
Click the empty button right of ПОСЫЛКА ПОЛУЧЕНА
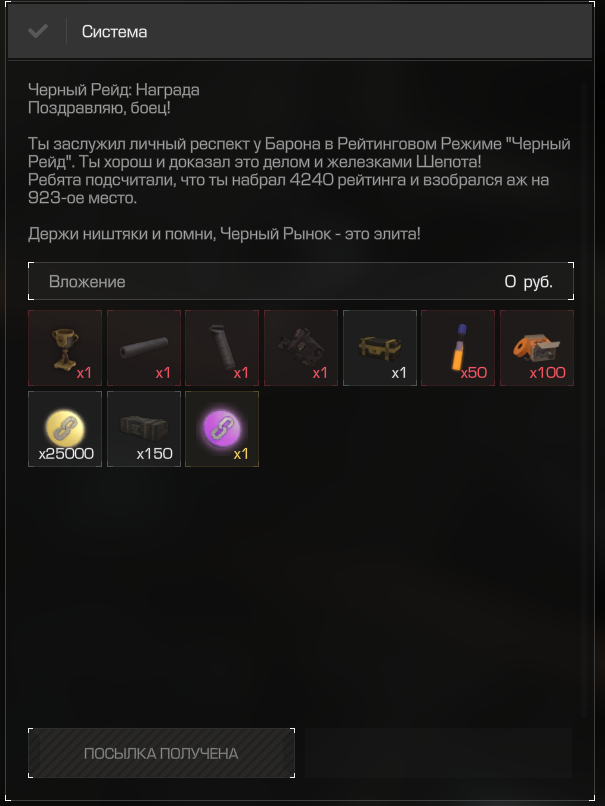(x=438, y=753)
